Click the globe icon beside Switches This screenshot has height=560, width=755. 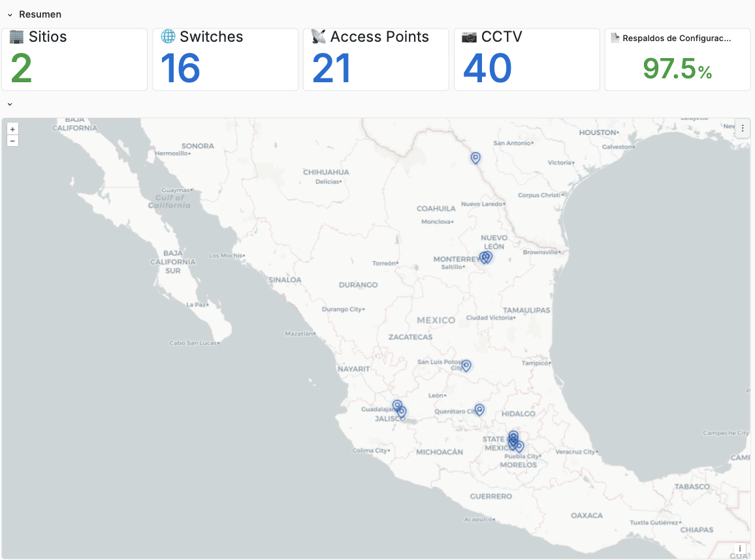click(x=168, y=37)
